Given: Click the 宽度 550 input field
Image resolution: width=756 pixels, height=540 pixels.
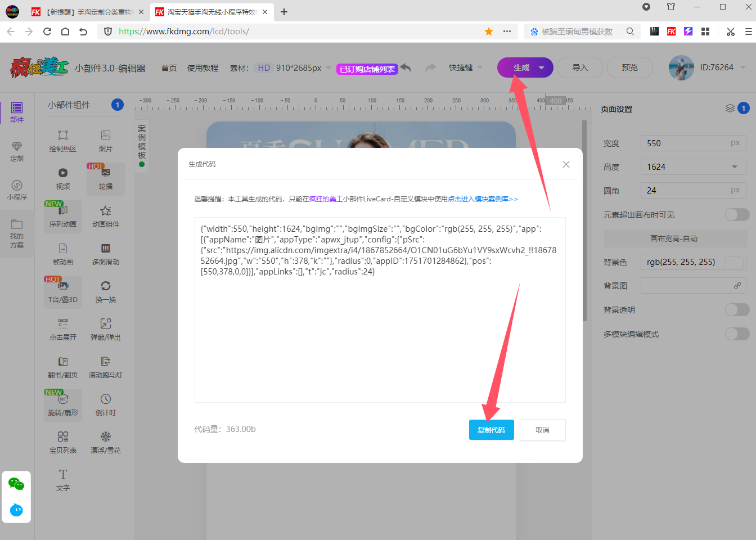Looking at the screenshot, I should pos(694,143).
